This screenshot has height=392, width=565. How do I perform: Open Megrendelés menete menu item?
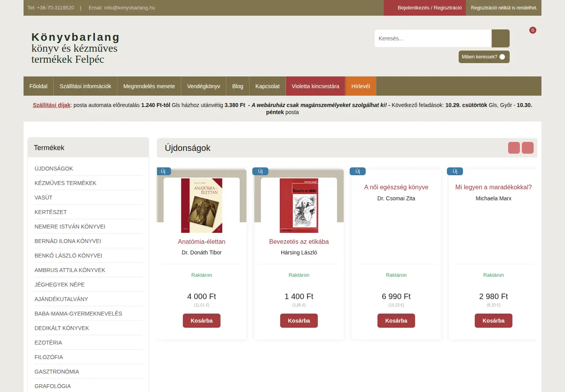149,86
